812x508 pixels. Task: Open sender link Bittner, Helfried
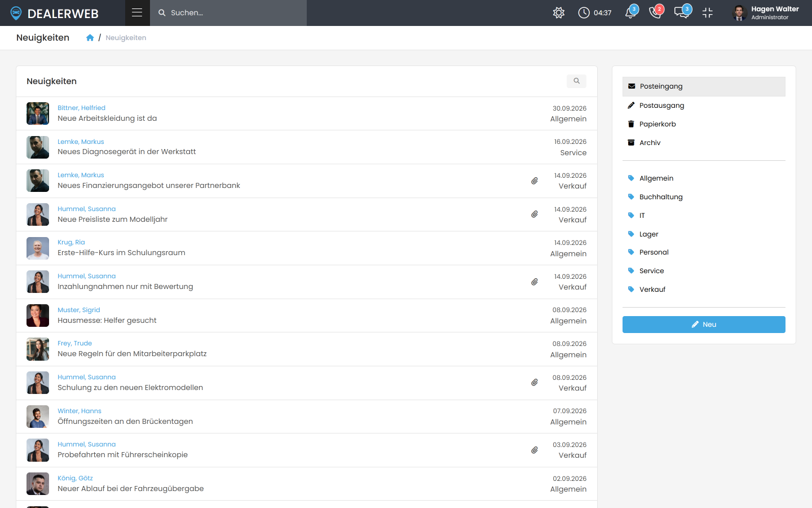coord(81,108)
